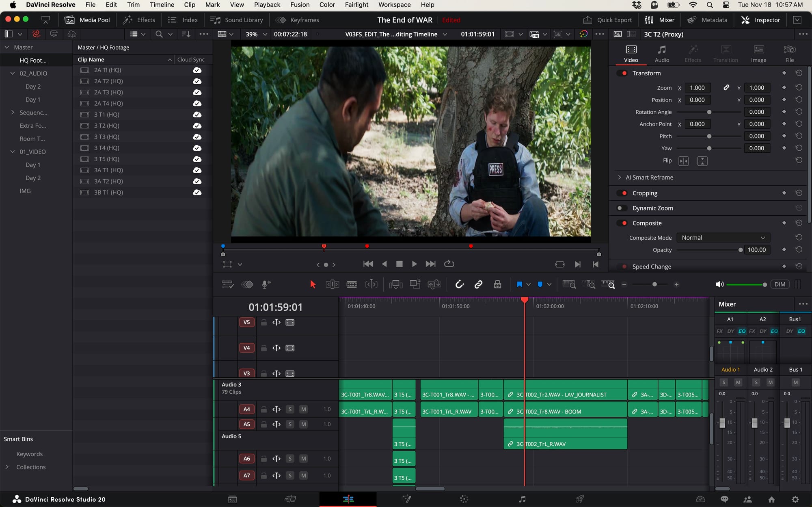The image size is (812, 507).
Task: Switch to Audio tab in Inspector
Action: pos(662,54)
